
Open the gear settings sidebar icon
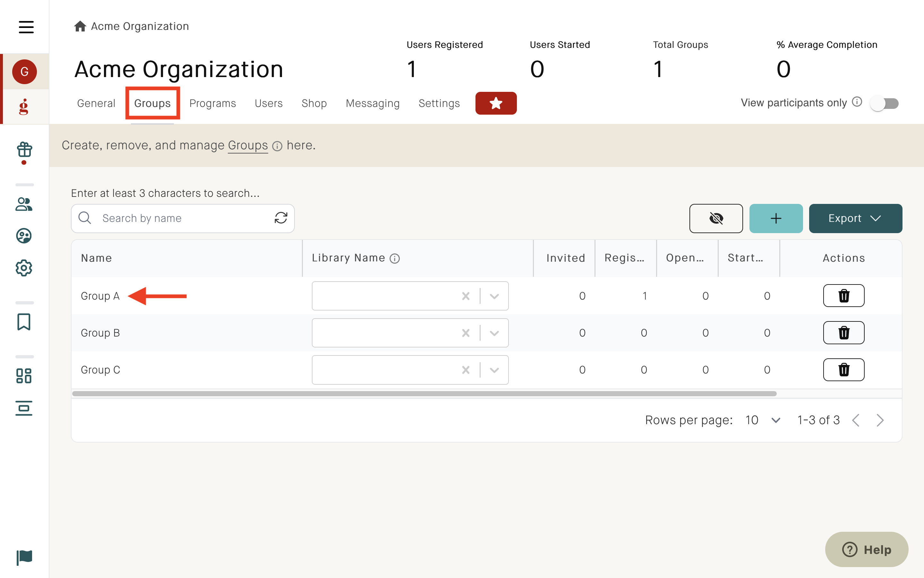tap(24, 268)
